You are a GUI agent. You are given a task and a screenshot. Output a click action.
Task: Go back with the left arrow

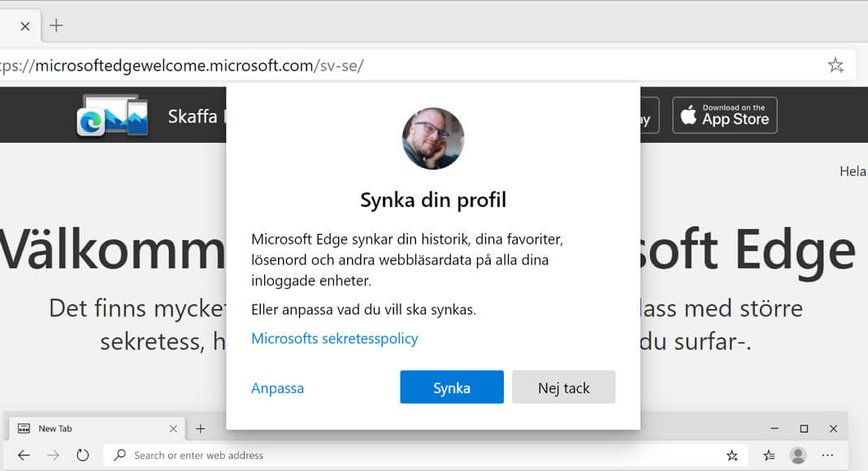point(24,455)
